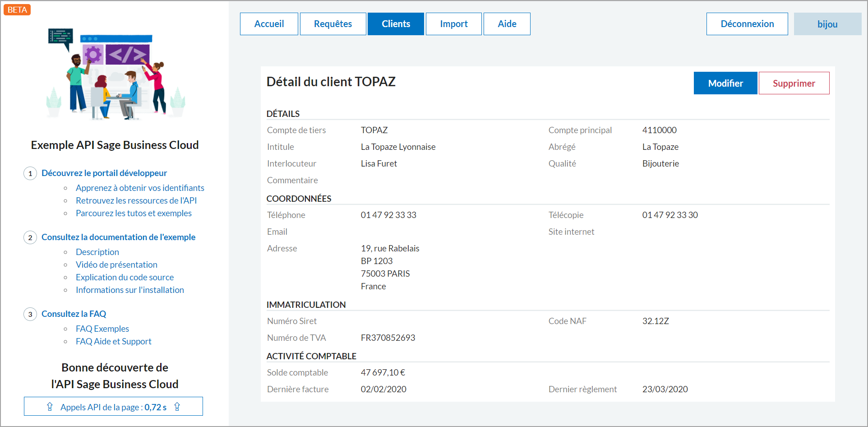Click the Compte principal value 4110000
Viewport: 868px width, 427px height.
pos(659,130)
